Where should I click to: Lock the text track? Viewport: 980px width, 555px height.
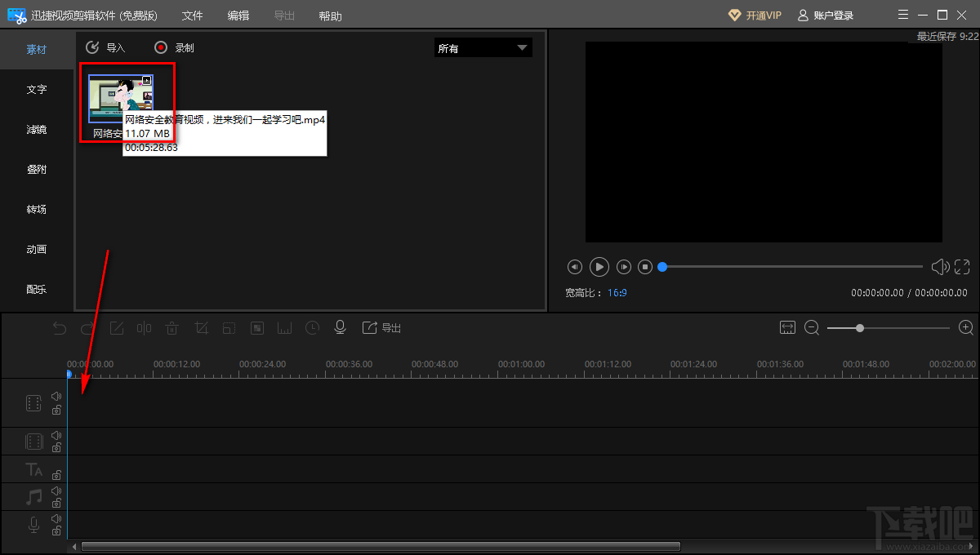pyautogui.click(x=56, y=475)
